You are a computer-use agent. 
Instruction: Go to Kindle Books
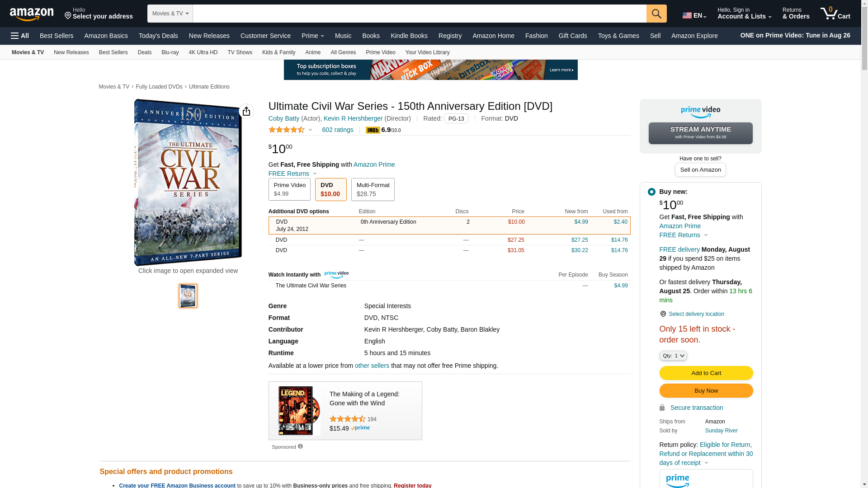(x=409, y=36)
